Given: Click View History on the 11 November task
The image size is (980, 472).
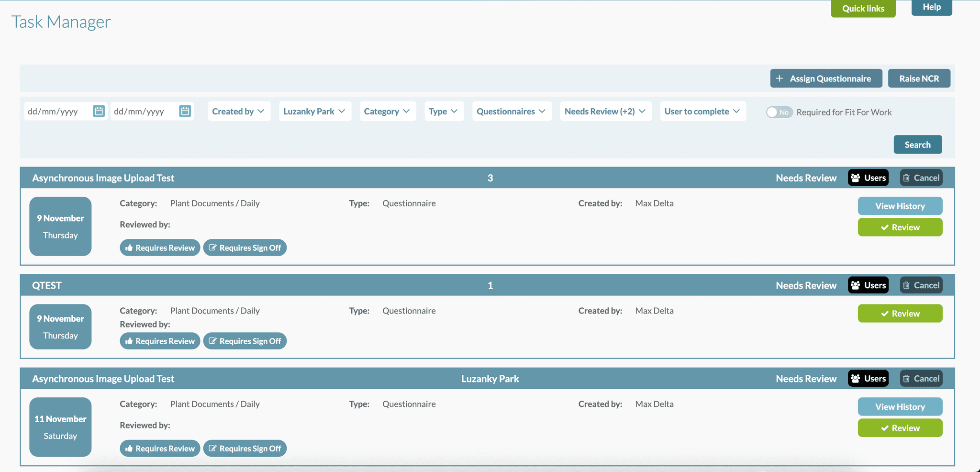Looking at the screenshot, I should pyautogui.click(x=900, y=406).
